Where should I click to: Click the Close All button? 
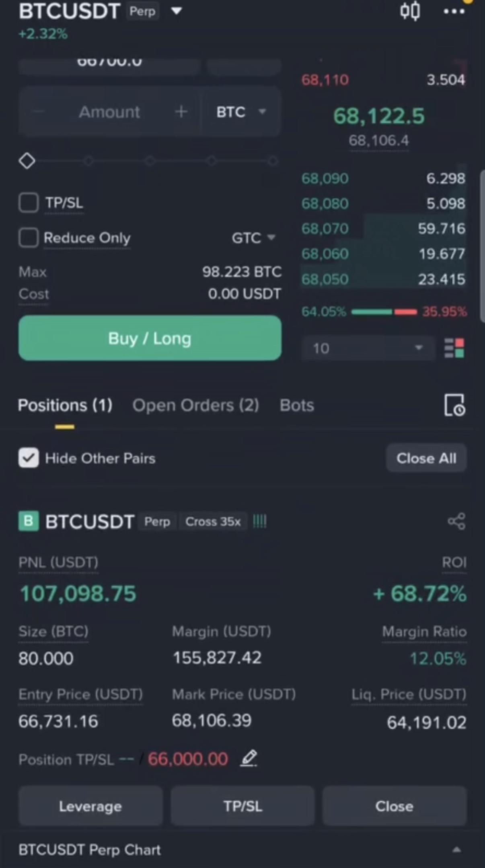(426, 458)
